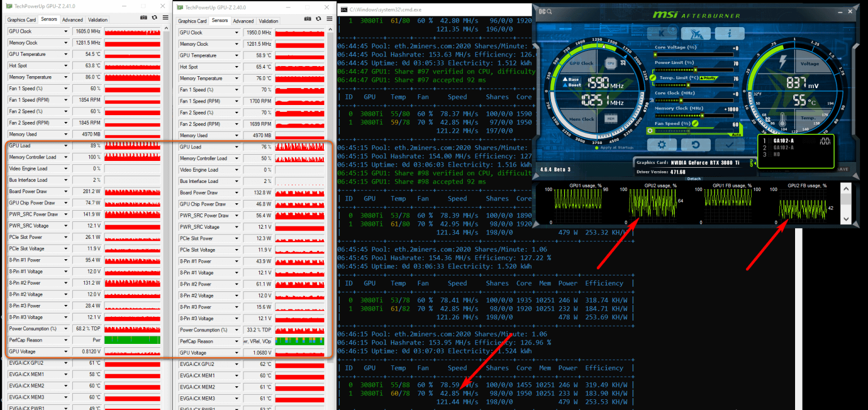This screenshot has width=868, height=410.
Task: Refresh GPU-Z sensor readings
Action: click(x=154, y=18)
